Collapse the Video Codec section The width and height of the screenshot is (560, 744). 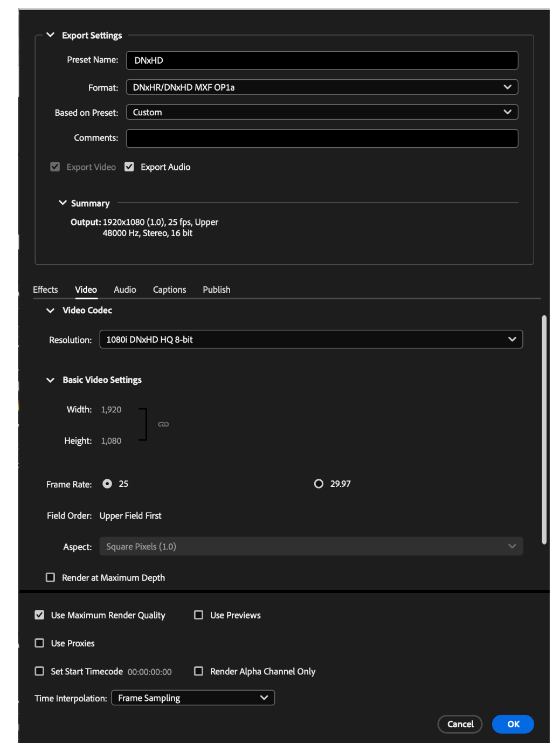point(50,311)
